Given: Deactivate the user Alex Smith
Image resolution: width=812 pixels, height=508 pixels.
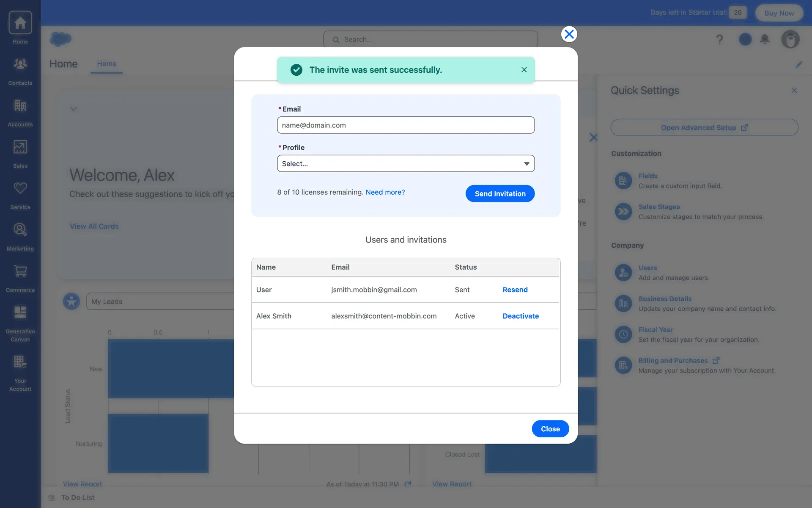Looking at the screenshot, I should tap(520, 316).
